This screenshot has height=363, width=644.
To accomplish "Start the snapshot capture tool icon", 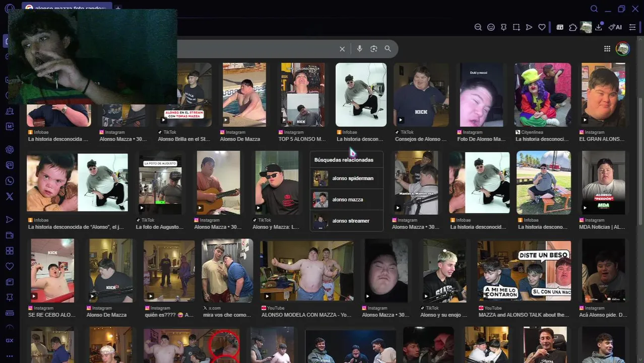I will pyautogui.click(x=517, y=27).
